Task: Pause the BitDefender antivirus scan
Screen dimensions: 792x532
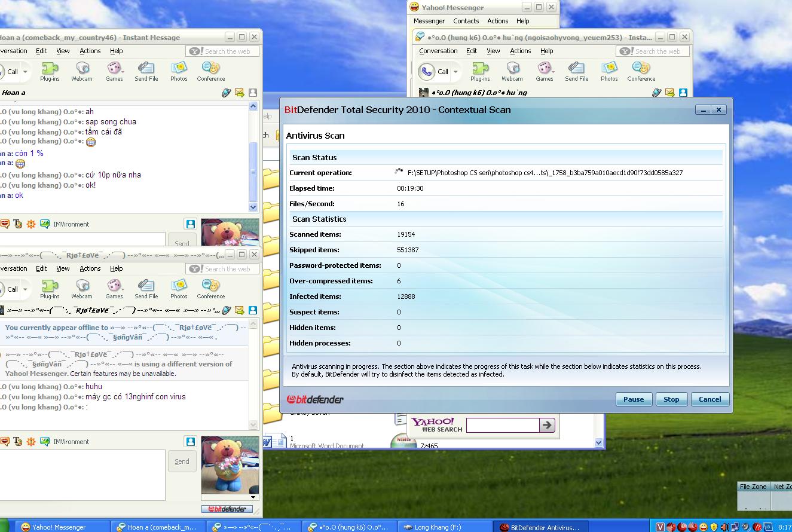Action: point(634,399)
